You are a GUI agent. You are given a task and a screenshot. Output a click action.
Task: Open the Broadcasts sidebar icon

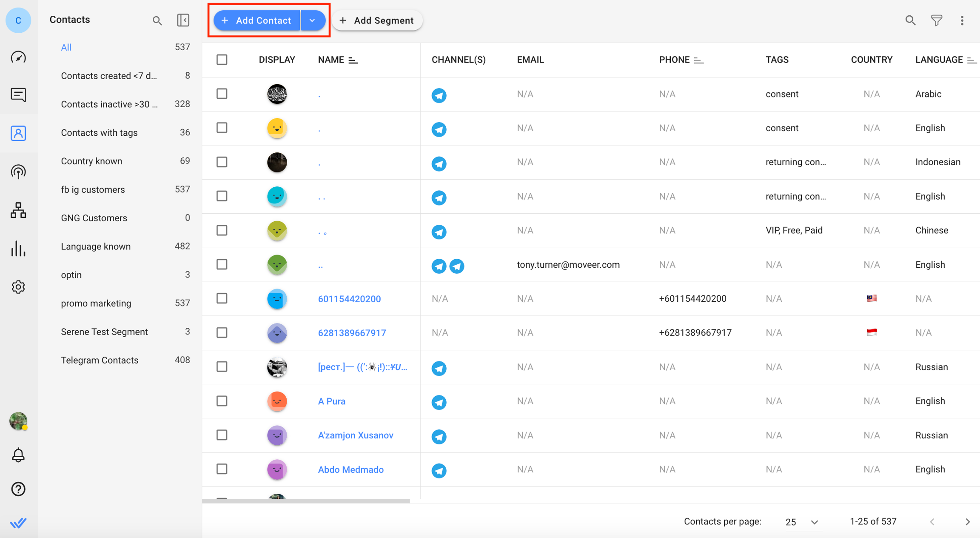pyautogui.click(x=18, y=172)
